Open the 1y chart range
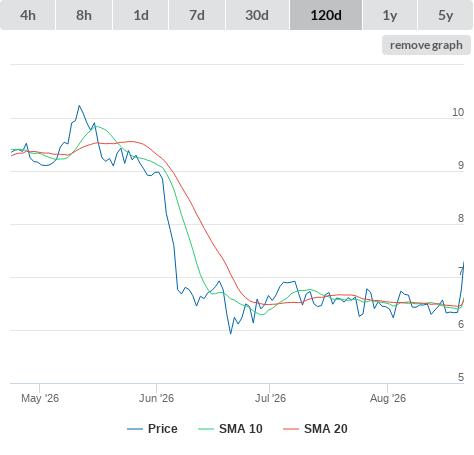This screenshot has width=474, height=455. pyautogui.click(x=390, y=15)
